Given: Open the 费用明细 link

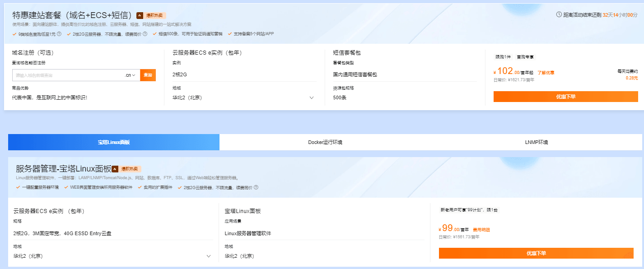Looking at the screenshot, I should (x=481, y=230).
